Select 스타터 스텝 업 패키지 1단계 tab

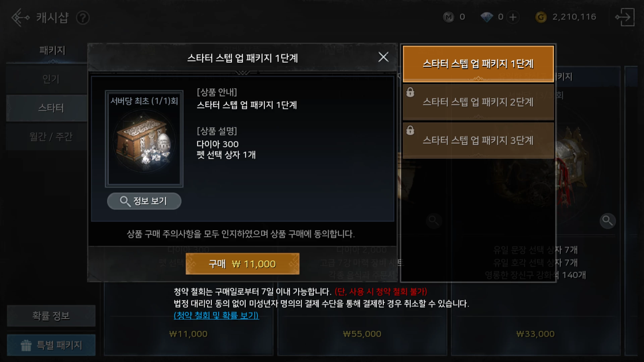point(478,64)
